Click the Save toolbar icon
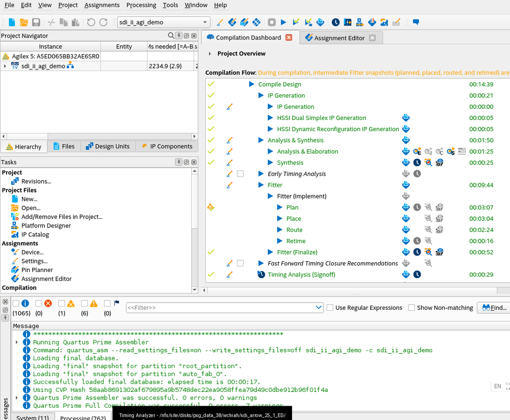This screenshot has width=510, height=420. pyautogui.click(x=36, y=22)
